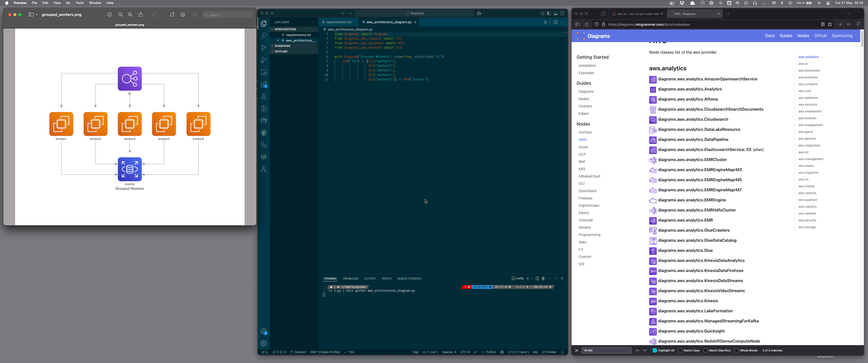Show Preview inspector info icon
868x363 pixels.
click(110, 15)
